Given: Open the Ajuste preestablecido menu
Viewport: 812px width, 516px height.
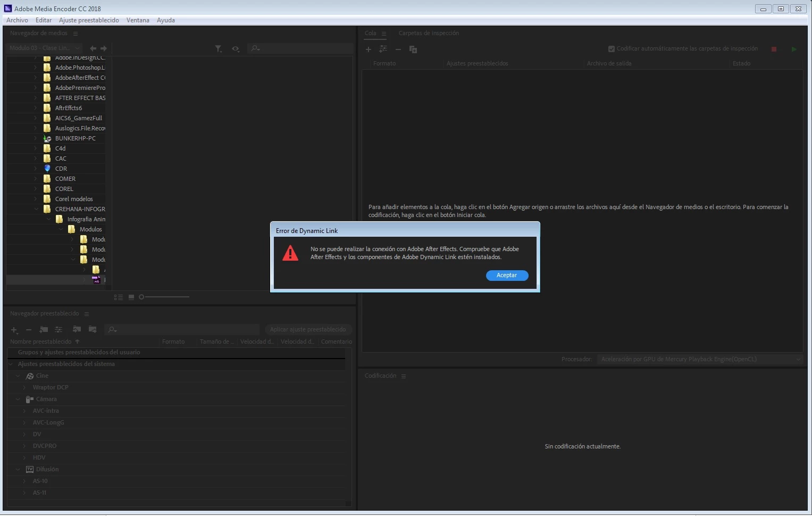Looking at the screenshot, I should (x=89, y=20).
